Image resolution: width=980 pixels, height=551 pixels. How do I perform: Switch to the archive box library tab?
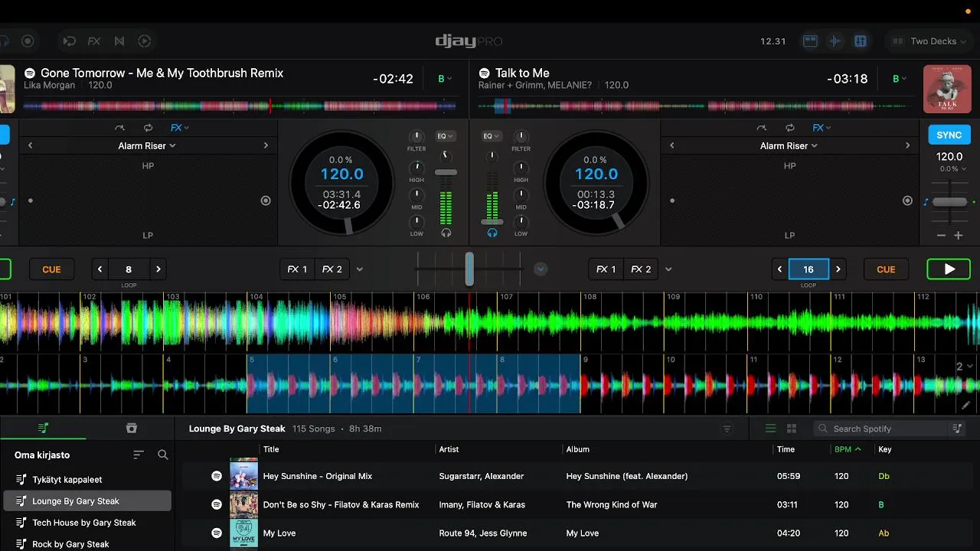click(131, 428)
